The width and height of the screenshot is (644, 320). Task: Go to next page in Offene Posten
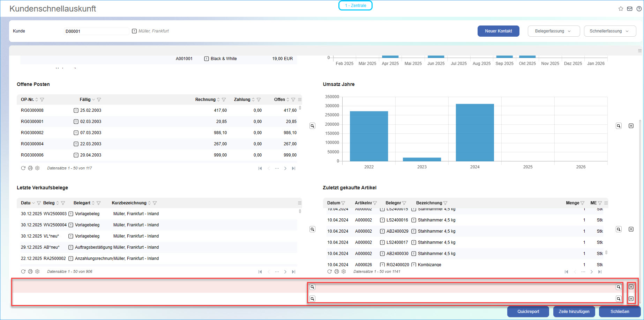285,168
